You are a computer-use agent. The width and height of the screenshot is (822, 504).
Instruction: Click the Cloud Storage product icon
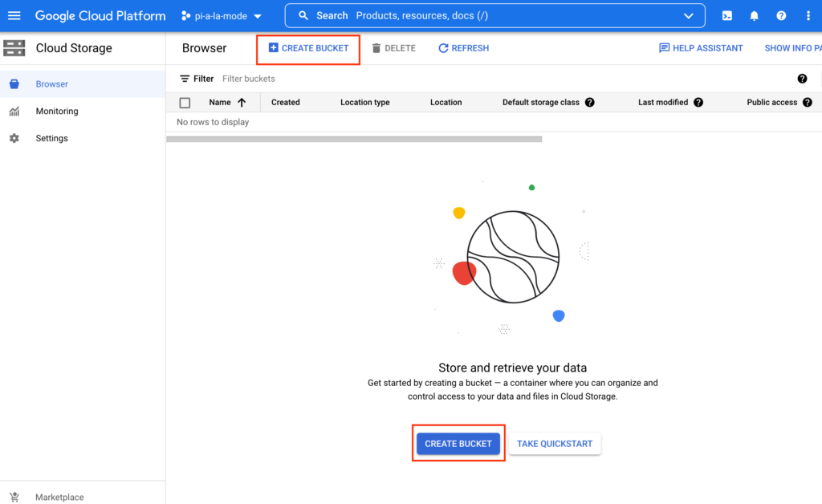[14, 48]
